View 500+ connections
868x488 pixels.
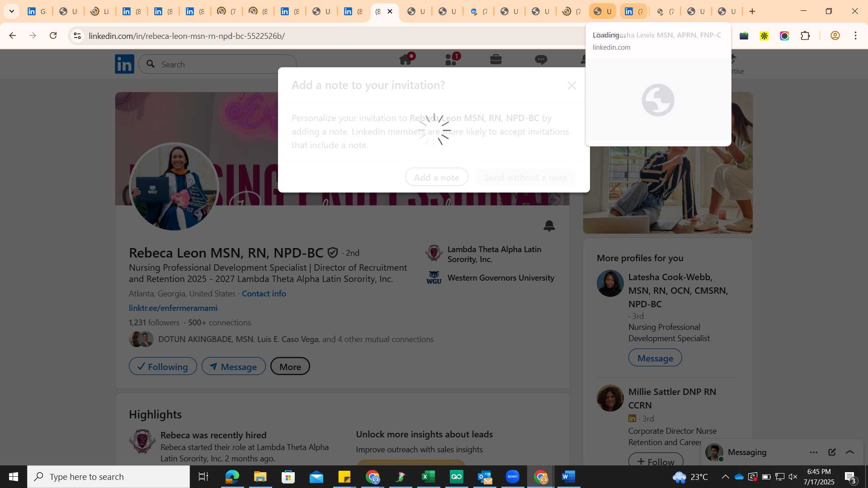point(219,323)
